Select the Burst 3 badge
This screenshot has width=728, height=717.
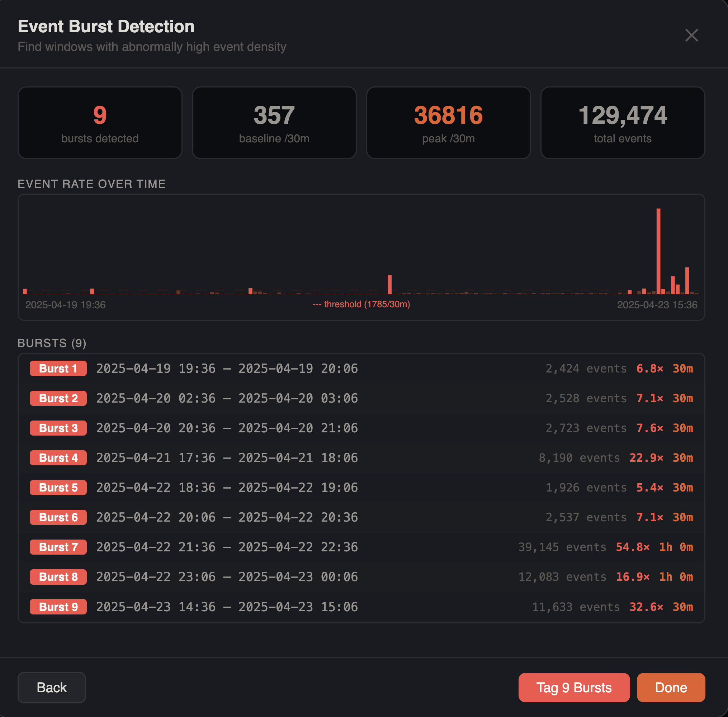[58, 428]
